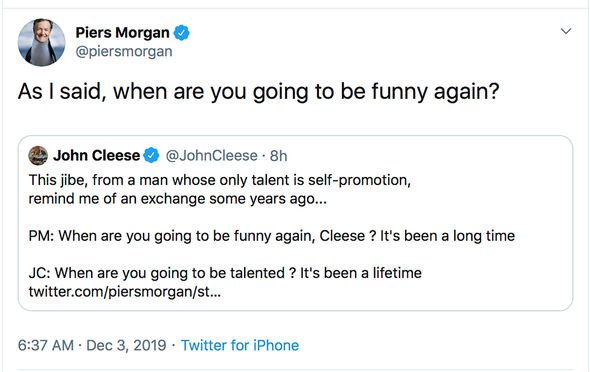Click the Twitter for iPhone source link
This screenshot has height=372, width=590.
pyautogui.click(x=240, y=345)
